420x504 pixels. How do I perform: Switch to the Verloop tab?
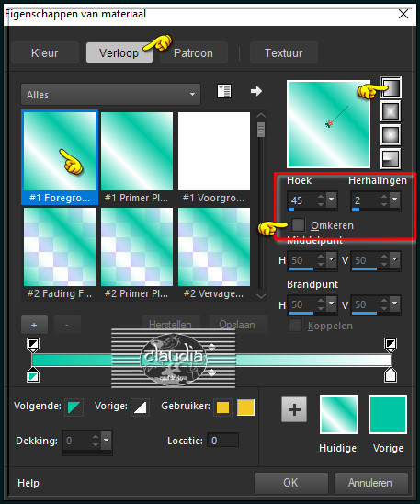click(119, 52)
